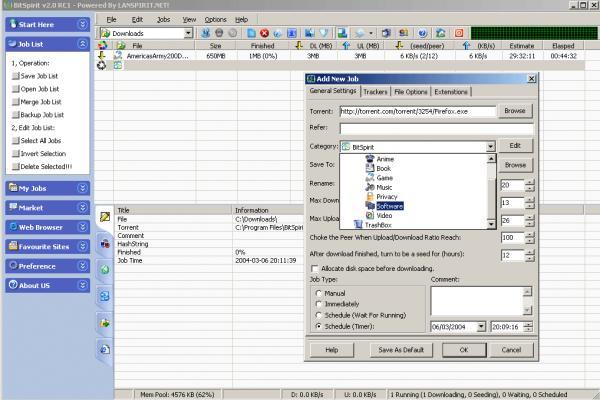Click the home icon in the toolbar
600x400 pixels.
[440, 33]
